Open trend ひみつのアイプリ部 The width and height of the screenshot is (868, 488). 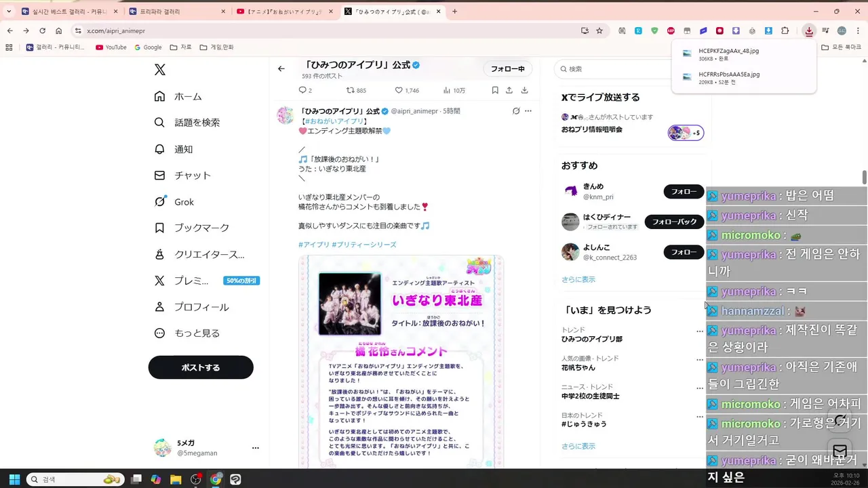pos(592,339)
